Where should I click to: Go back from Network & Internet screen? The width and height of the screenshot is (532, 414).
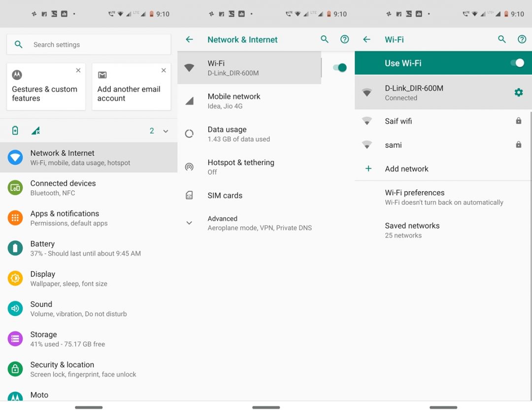[189, 39]
